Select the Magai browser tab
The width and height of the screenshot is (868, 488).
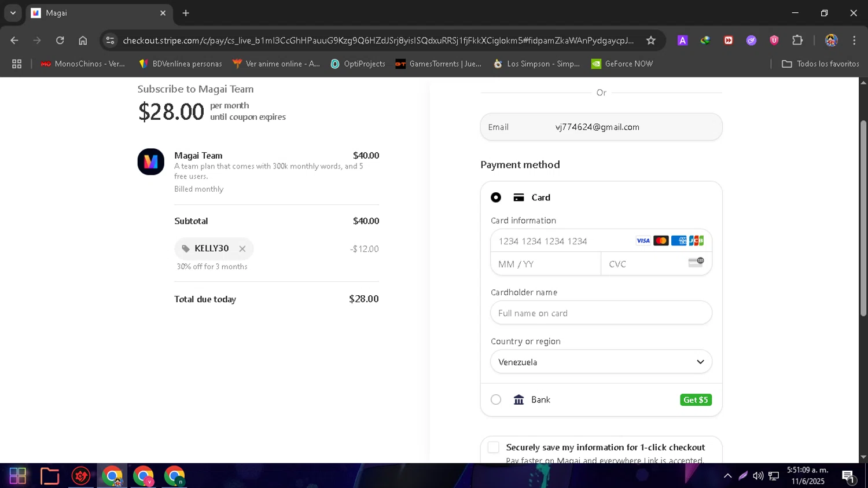(98, 13)
